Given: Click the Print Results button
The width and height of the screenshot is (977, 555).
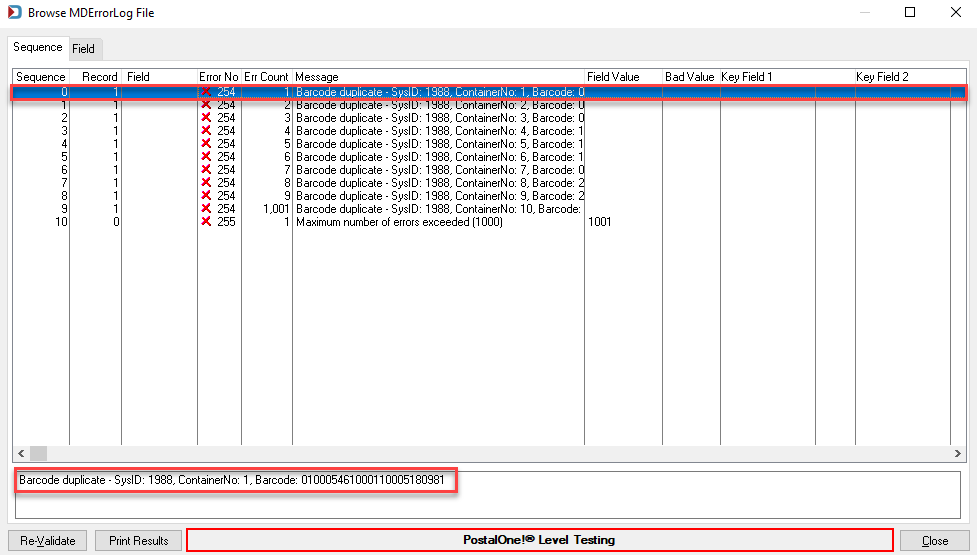Looking at the screenshot, I should [x=138, y=541].
